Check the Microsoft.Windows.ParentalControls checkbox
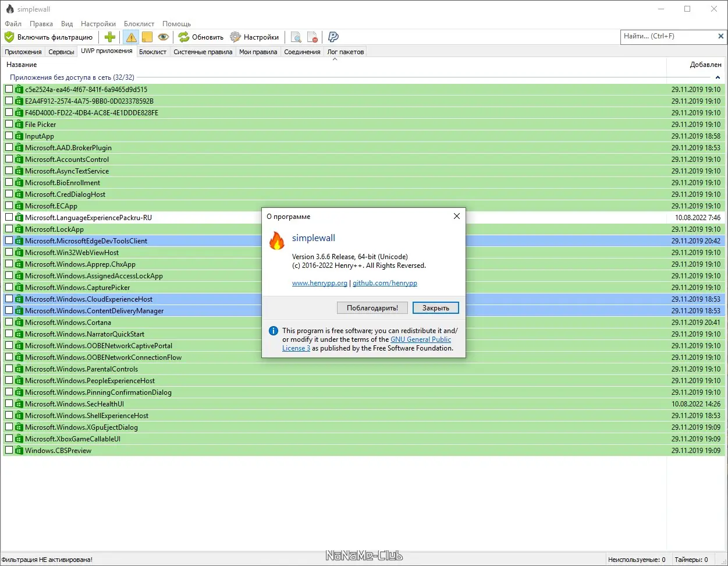This screenshot has height=566, width=728. (x=9, y=369)
